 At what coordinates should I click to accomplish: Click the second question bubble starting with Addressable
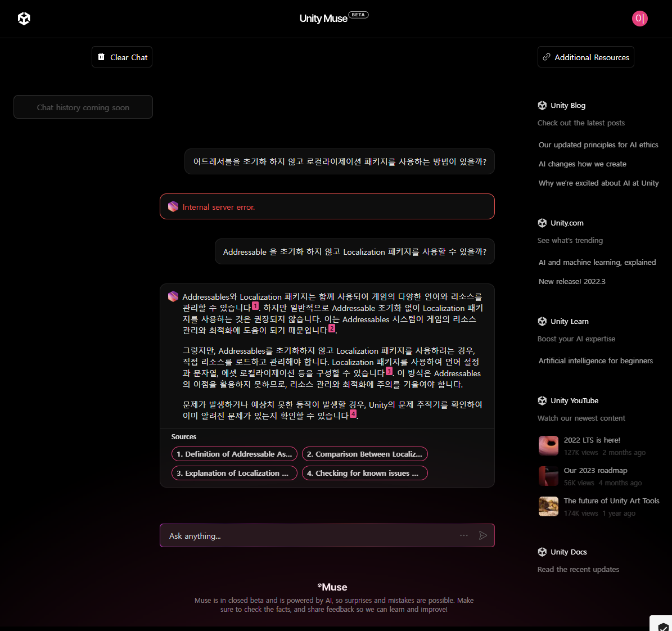coord(354,251)
